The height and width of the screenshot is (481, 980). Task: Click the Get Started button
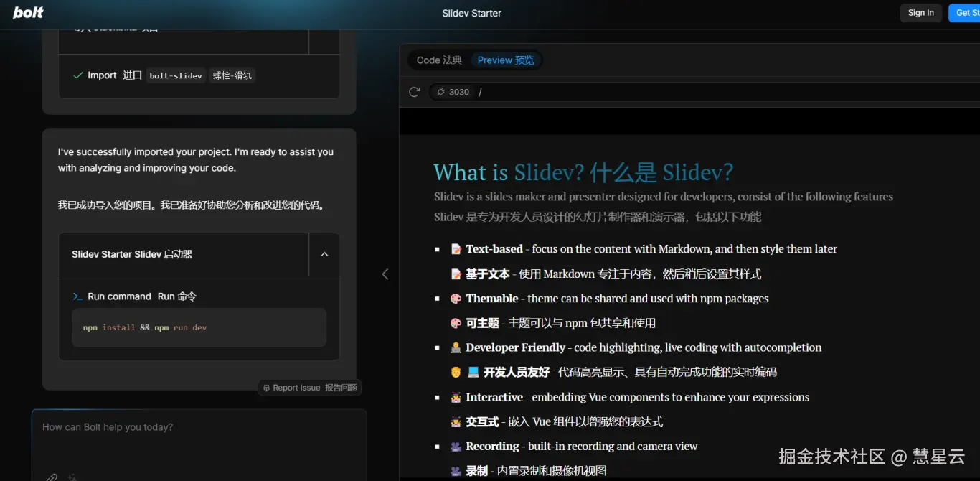tap(964, 13)
